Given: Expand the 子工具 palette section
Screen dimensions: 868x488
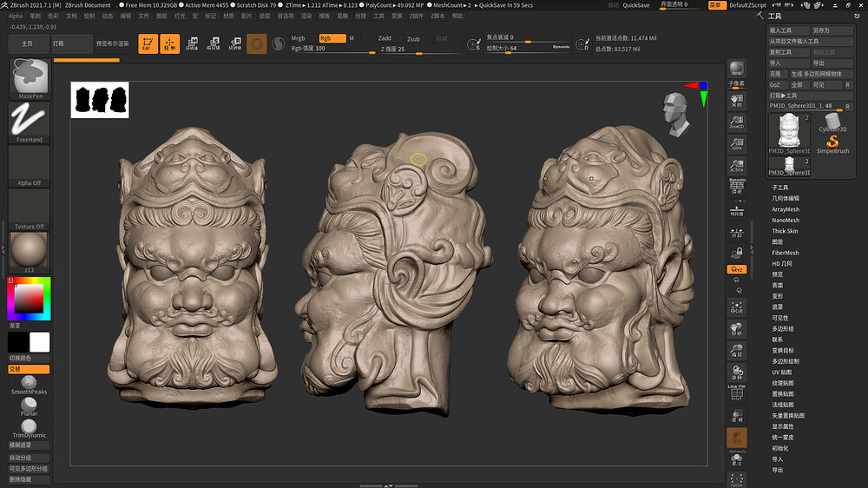Looking at the screenshot, I should pos(780,188).
